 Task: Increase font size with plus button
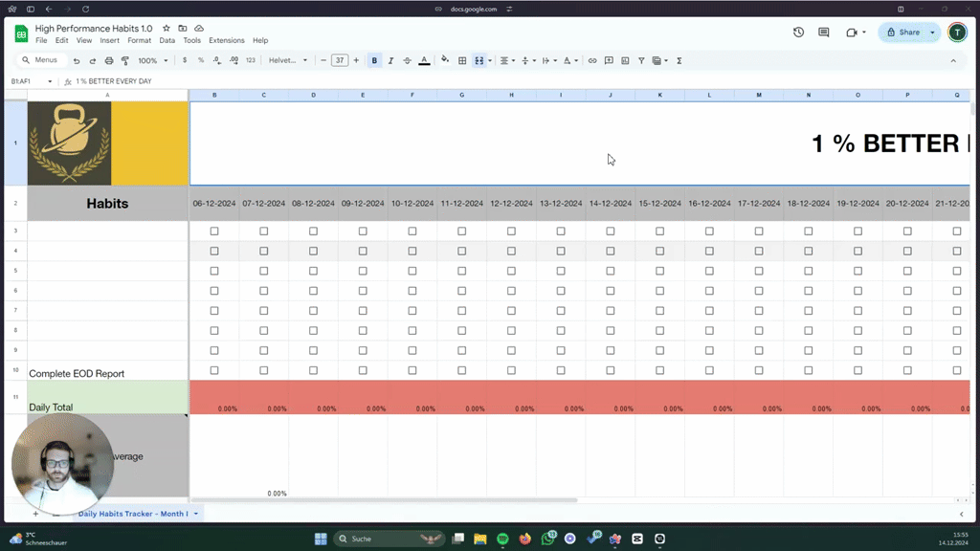tap(356, 60)
